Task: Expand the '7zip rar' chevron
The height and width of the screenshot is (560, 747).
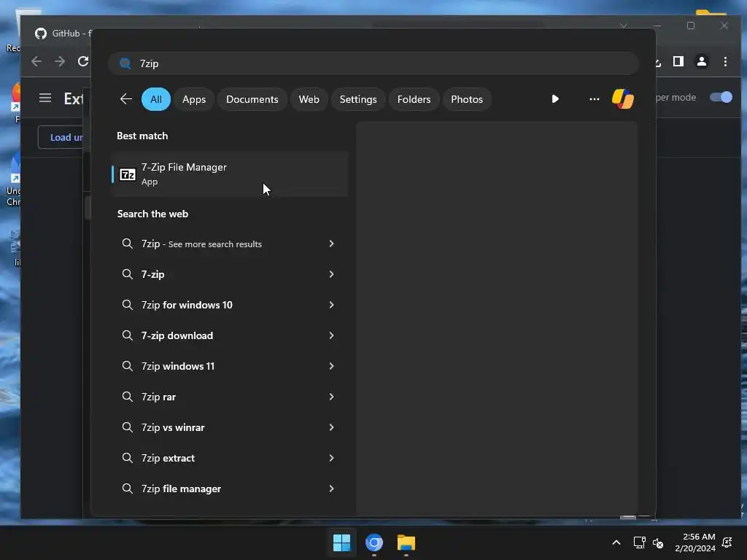Action: point(331,397)
